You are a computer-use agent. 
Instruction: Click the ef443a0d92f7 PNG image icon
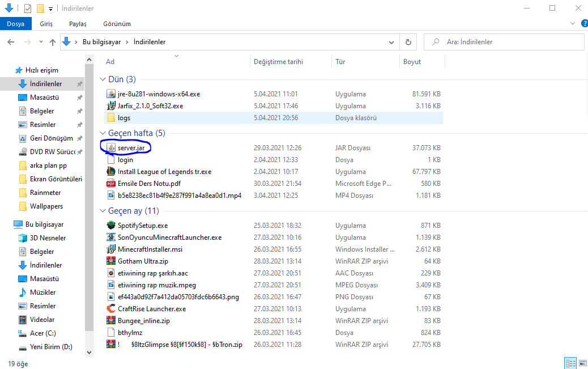tap(111, 297)
